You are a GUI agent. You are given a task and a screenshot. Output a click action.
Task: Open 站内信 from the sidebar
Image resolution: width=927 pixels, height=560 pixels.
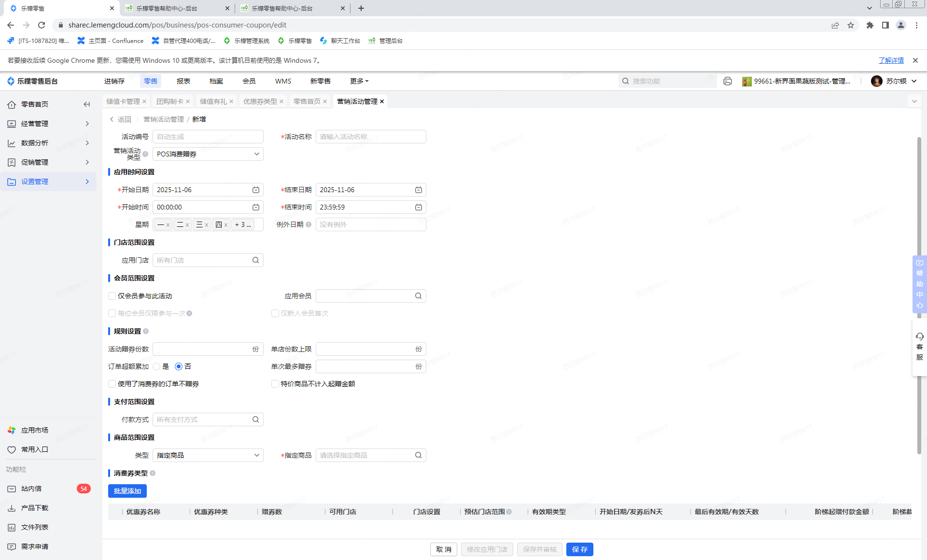pos(31,489)
